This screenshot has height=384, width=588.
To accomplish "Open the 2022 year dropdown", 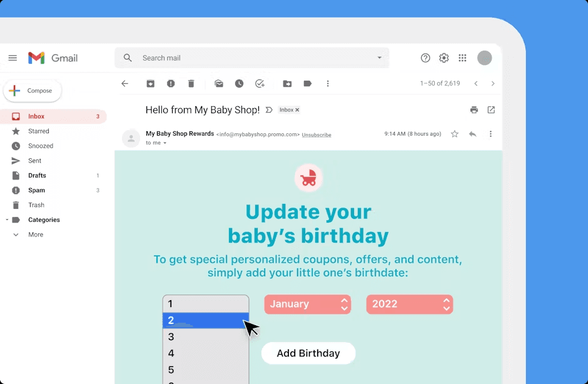I will 409,305.
